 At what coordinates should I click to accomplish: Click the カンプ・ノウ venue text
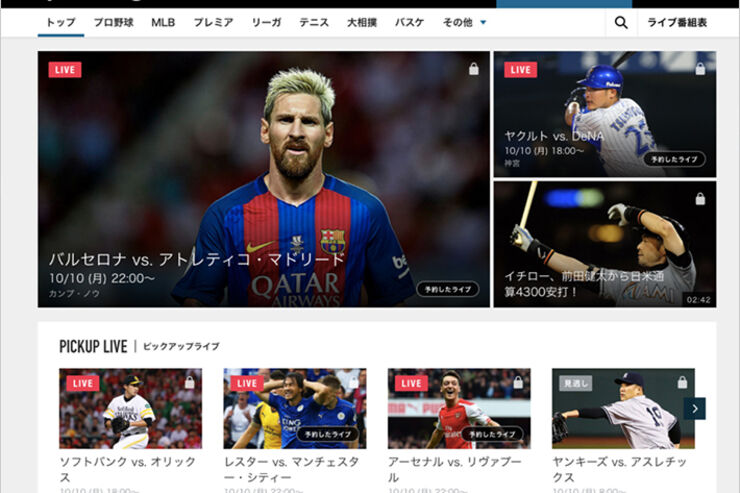tap(74, 293)
